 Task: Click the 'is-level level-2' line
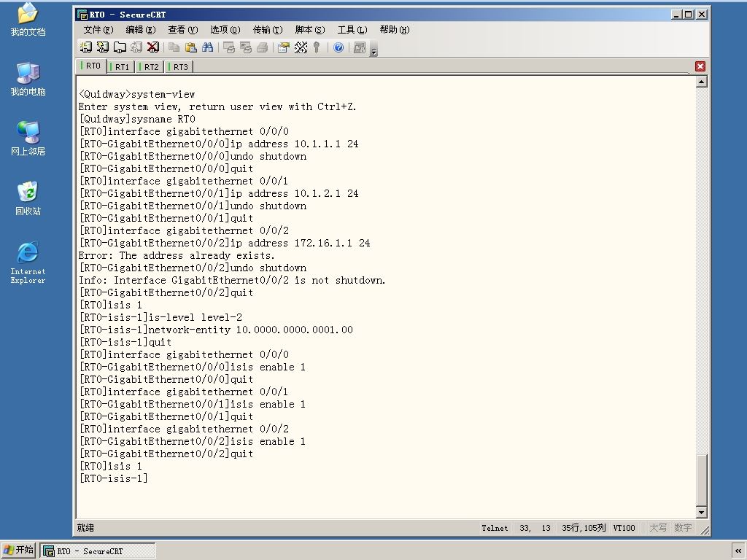[x=160, y=317]
